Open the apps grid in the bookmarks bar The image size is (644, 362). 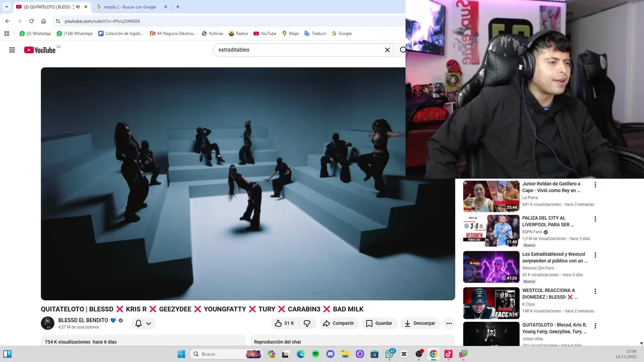coord(7,34)
